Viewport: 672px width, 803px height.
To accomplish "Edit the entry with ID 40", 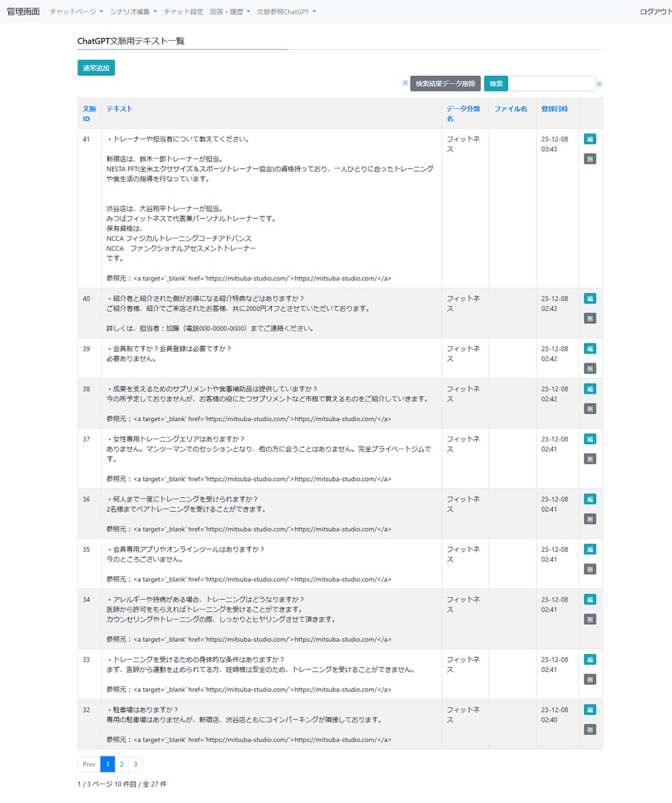I will pyautogui.click(x=590, y=299).
